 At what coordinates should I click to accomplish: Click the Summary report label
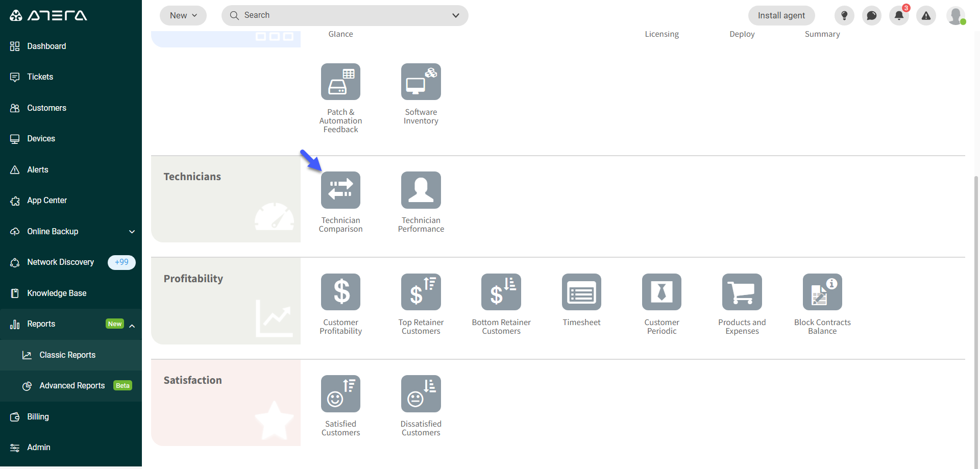tap(822, 34)
